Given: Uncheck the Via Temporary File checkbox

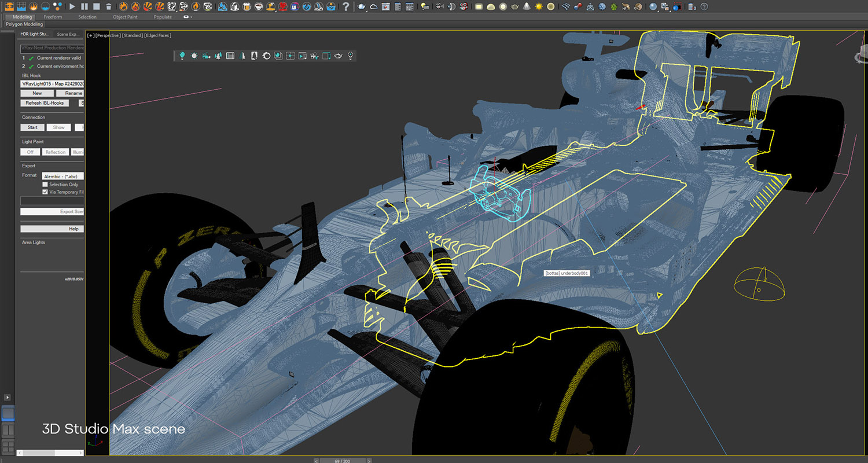Looking at the screenshot, I should (45, 192).
